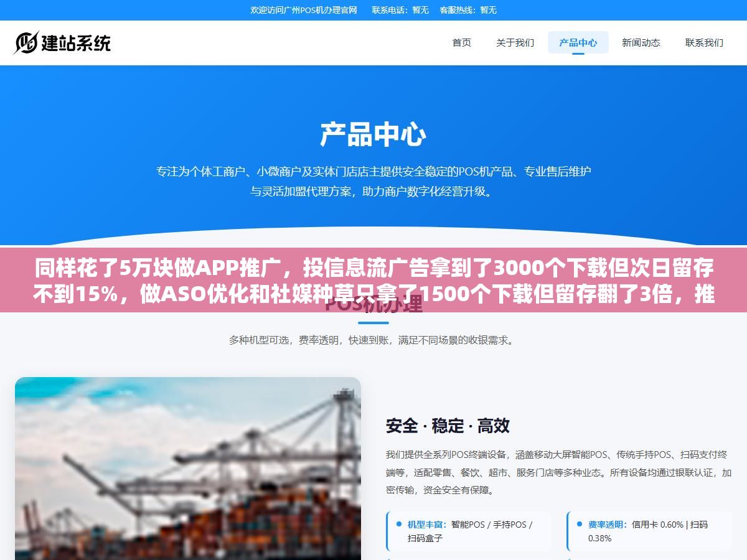Click the 联系电话：暂无 text
The height and width of the screenshot is (560, 747).
coord(400,10)
